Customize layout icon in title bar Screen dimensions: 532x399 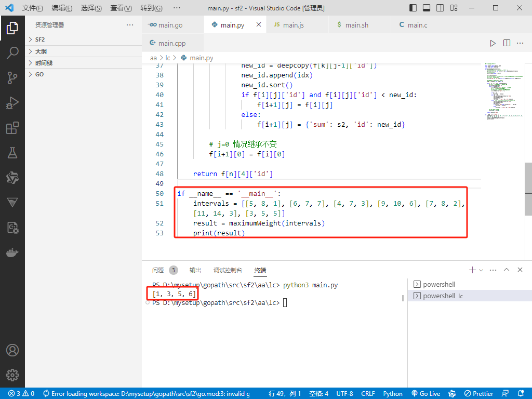454,8
